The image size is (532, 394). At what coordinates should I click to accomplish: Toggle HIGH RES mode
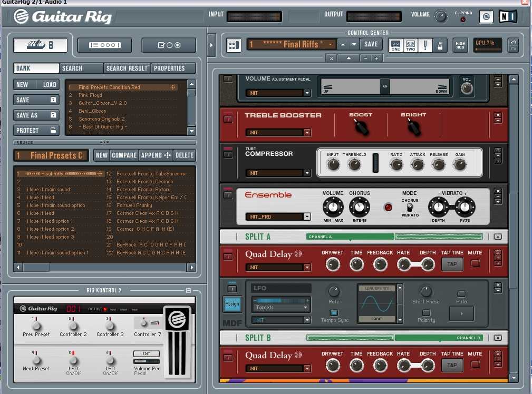[460, 45]
